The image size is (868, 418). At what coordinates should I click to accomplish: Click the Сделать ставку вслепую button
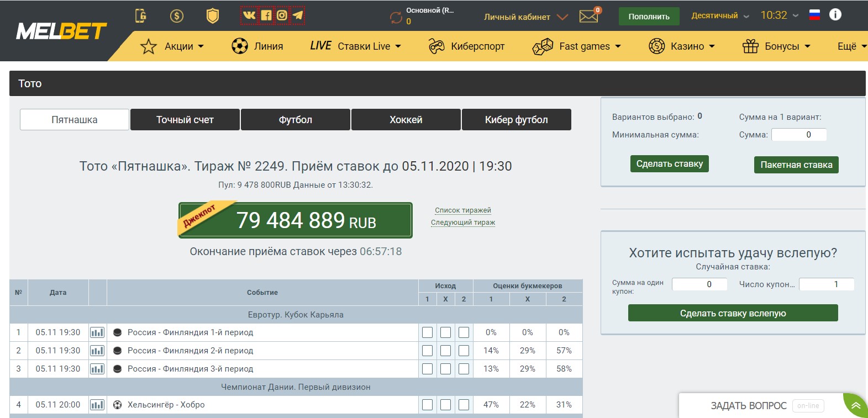click(733, 313)
